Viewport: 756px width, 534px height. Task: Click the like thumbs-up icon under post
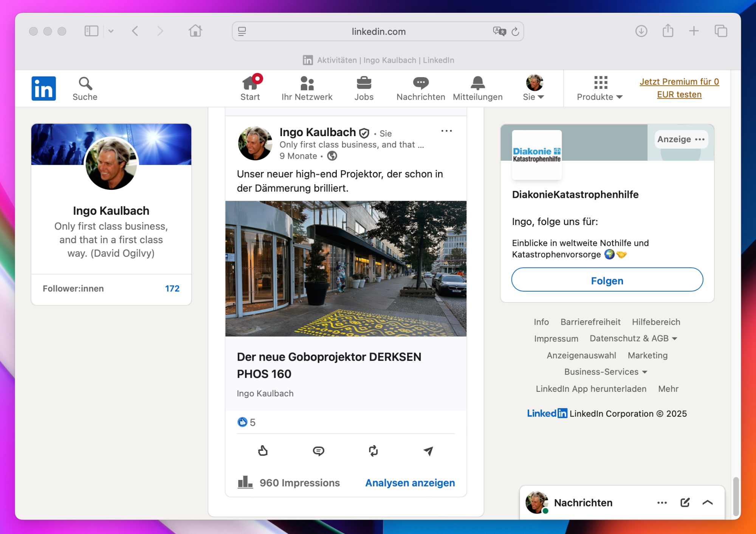pyautogui.click(x=263, y=450)
